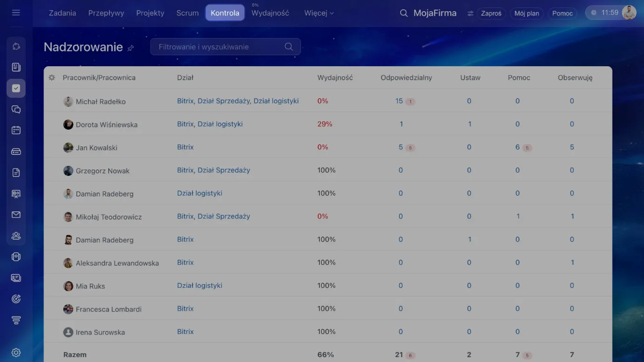Screen dimensions: 644x362
Task: Click Dorota Wiśniewska's employee name
Action: pyautogui.click(x=106, y=125)
